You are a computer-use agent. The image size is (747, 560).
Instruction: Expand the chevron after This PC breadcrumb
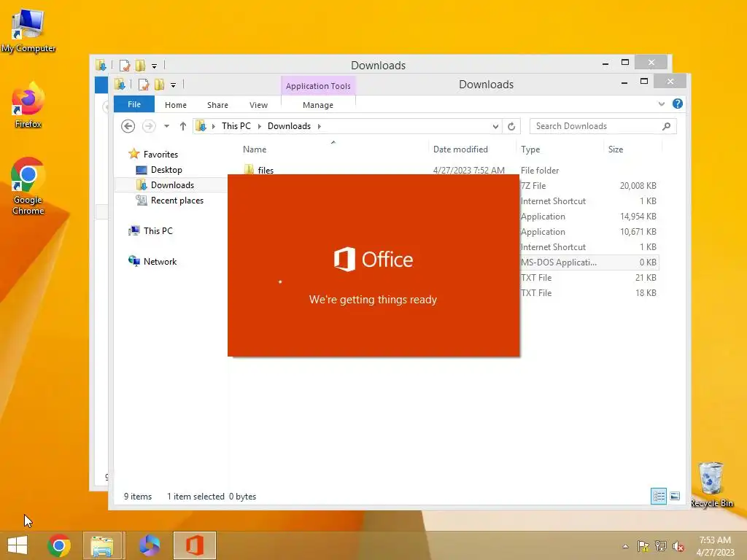click(x=259, y=126)
